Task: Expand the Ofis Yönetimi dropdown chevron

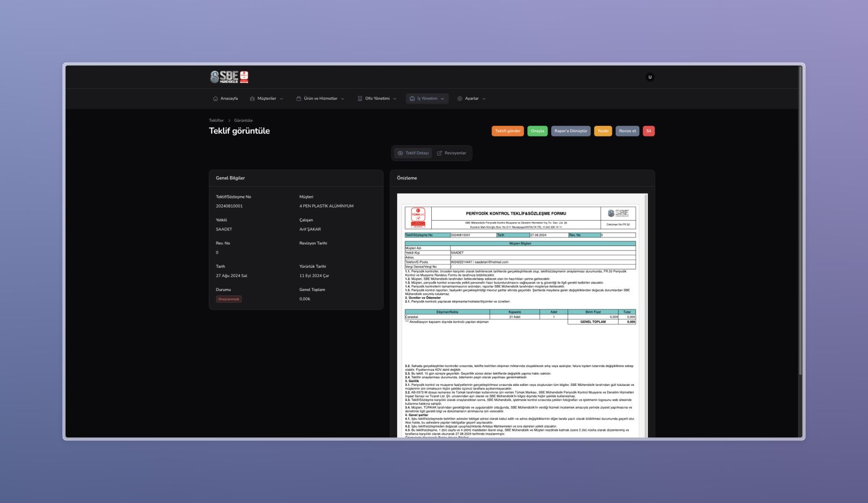Action: click(394, 99)
